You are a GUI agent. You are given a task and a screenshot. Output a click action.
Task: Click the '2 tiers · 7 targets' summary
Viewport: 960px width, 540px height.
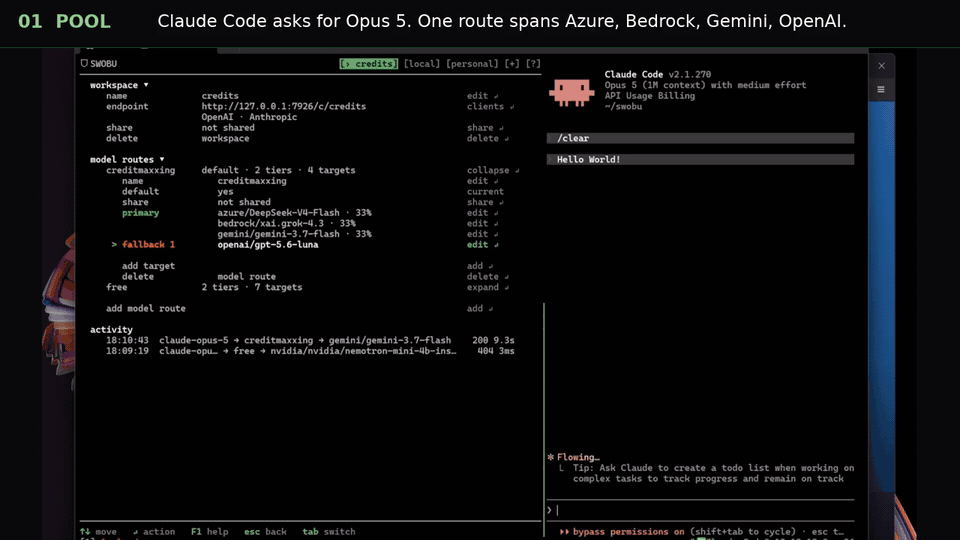(x=252, y=287)
